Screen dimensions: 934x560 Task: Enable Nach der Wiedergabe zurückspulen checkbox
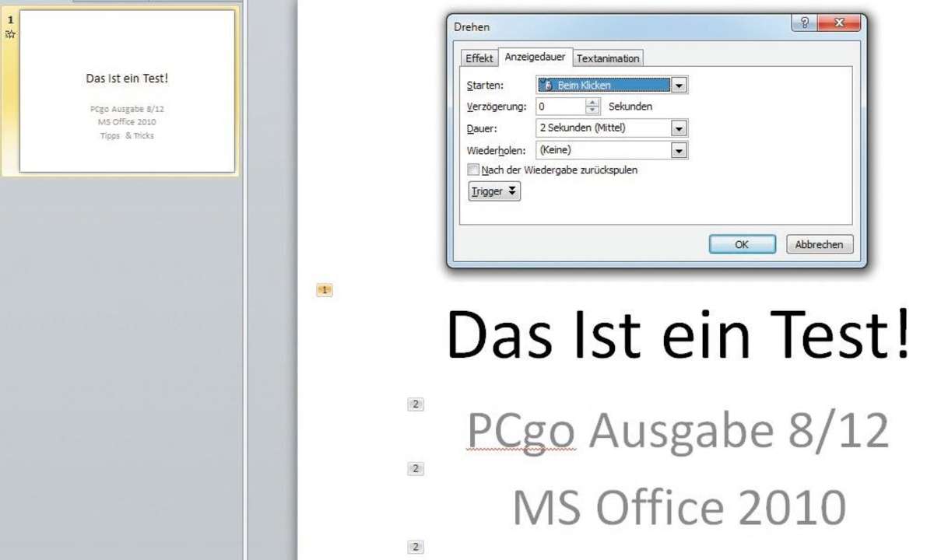point(473,170)
